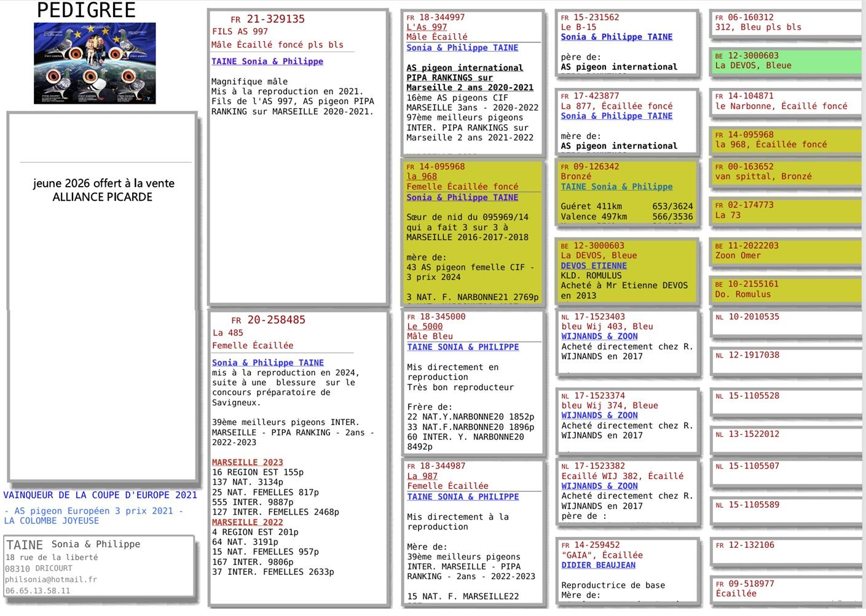Select the NL 10-2010535 ancestor box
This screenshot has width=866, height=616.
click(x=785, y=324)
